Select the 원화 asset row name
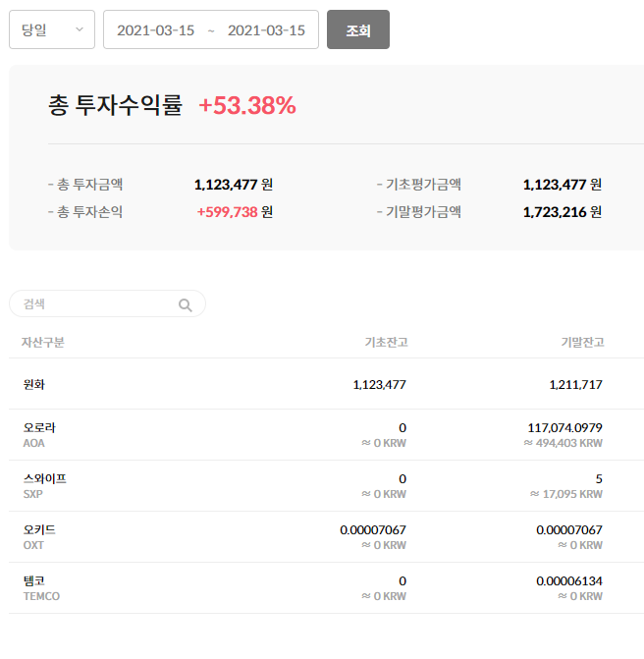 point(34,384)
